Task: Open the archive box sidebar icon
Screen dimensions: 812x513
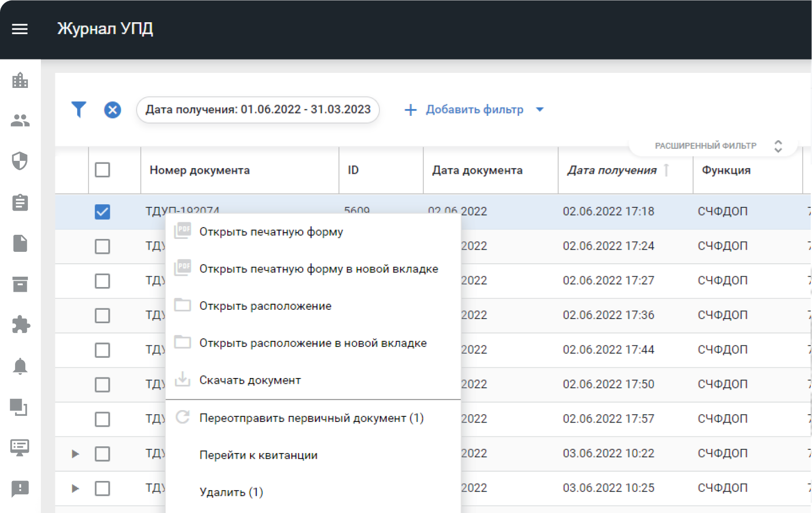Action: [x=20, y=284]
